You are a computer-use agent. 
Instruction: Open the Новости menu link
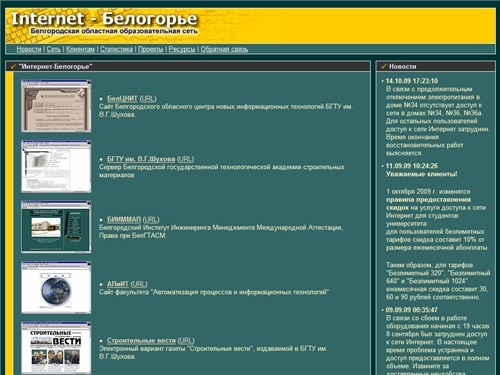pos(29,49)
